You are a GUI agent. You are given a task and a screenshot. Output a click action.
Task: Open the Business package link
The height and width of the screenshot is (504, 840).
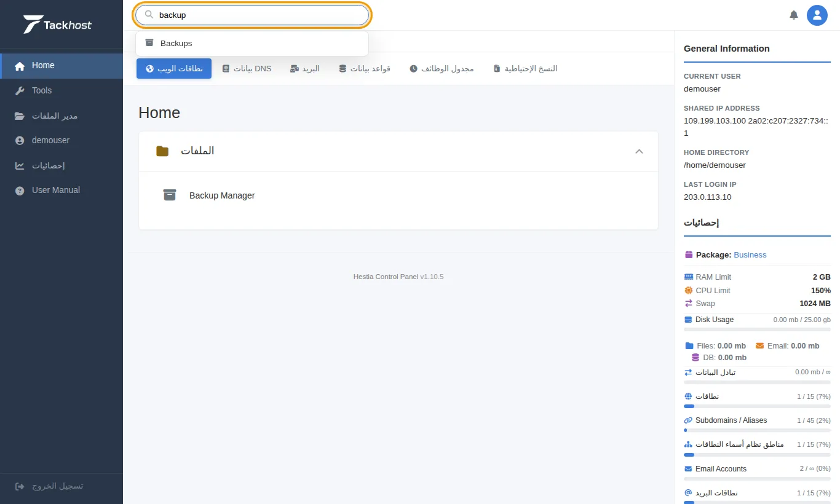click(750, 254)
